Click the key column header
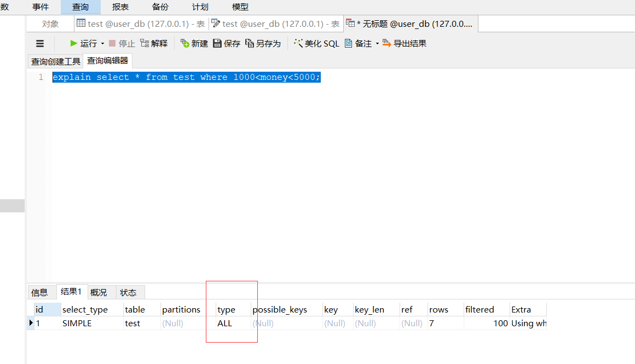Viewport: 635px width, 364px height. 338,309
